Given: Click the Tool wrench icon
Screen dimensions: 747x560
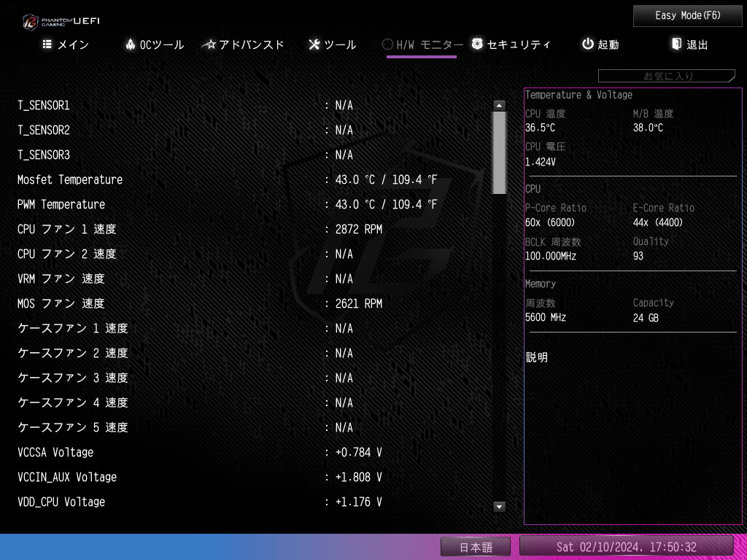Looking at the screenshot, I should (x=314, y=44).
